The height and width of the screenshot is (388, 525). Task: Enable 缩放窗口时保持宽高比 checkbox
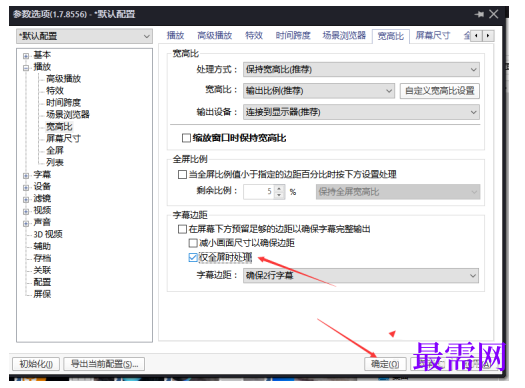pos(186,138)
